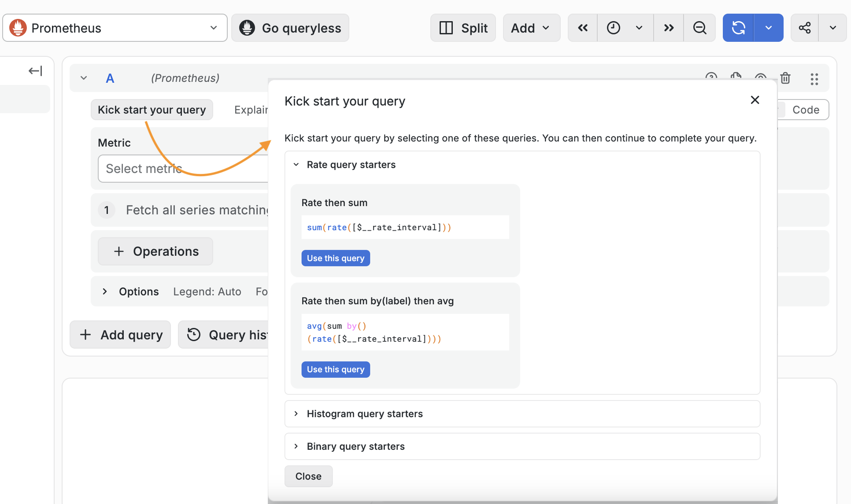The image size is (851, 504).
Task: Open the refresh interval dropdown arrow
Action: (769, 28)
